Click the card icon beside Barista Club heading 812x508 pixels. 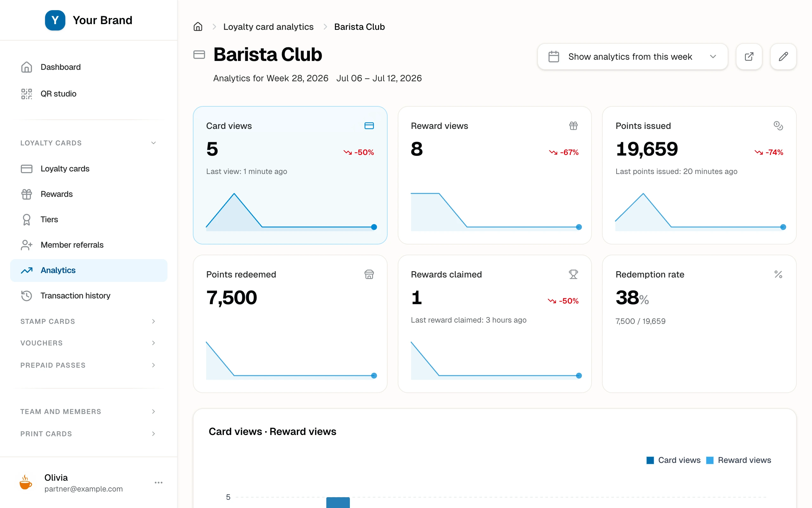[199, 54]
